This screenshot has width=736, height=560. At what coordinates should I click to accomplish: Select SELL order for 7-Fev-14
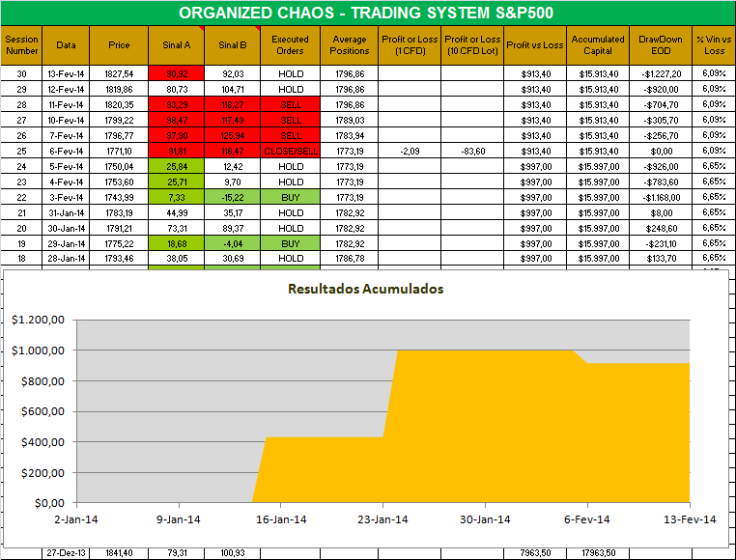[290, 136]
